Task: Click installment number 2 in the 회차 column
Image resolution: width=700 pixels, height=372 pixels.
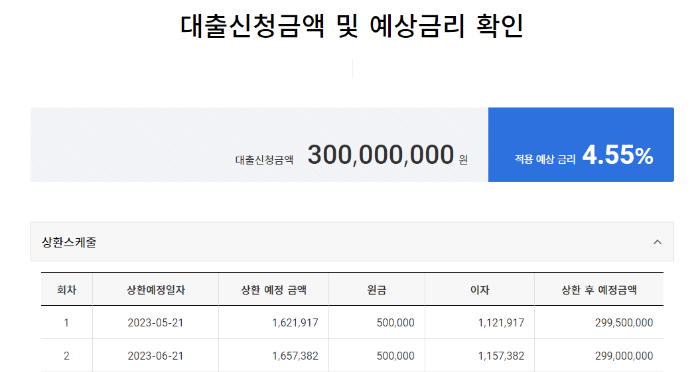Action: pyautogui.click(x=67, y=356)
